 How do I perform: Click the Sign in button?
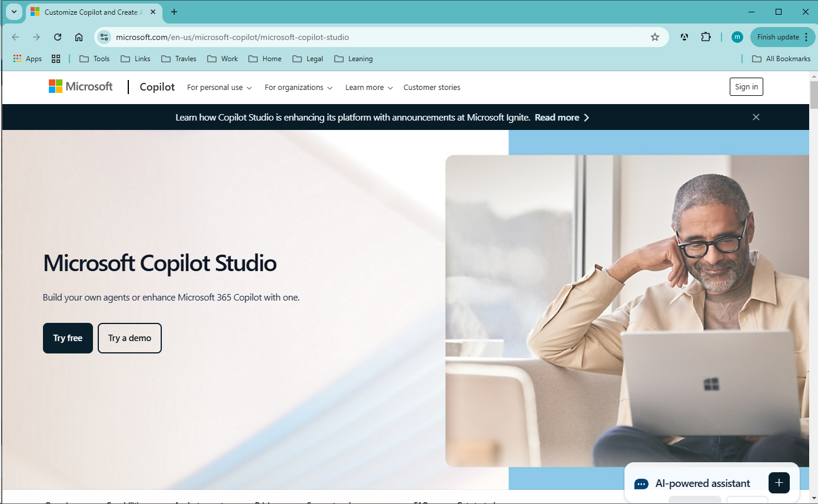[x=746, y=87]
